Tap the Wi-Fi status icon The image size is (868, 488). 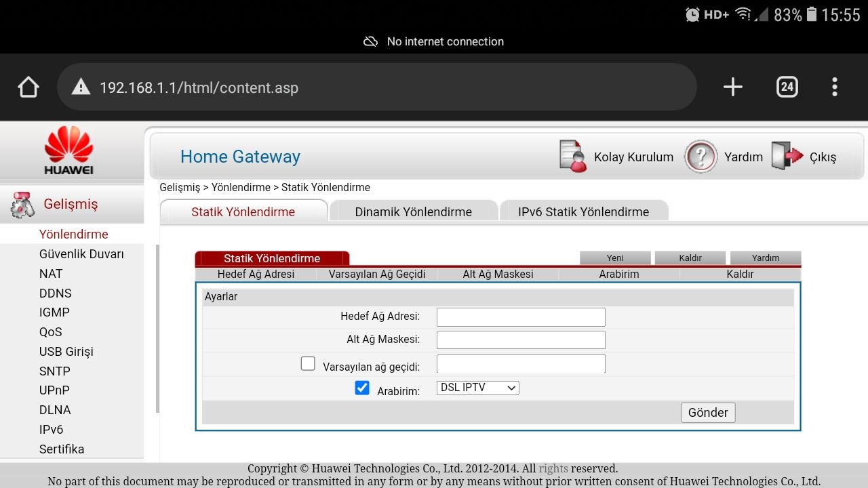click(x=743, y=14)
